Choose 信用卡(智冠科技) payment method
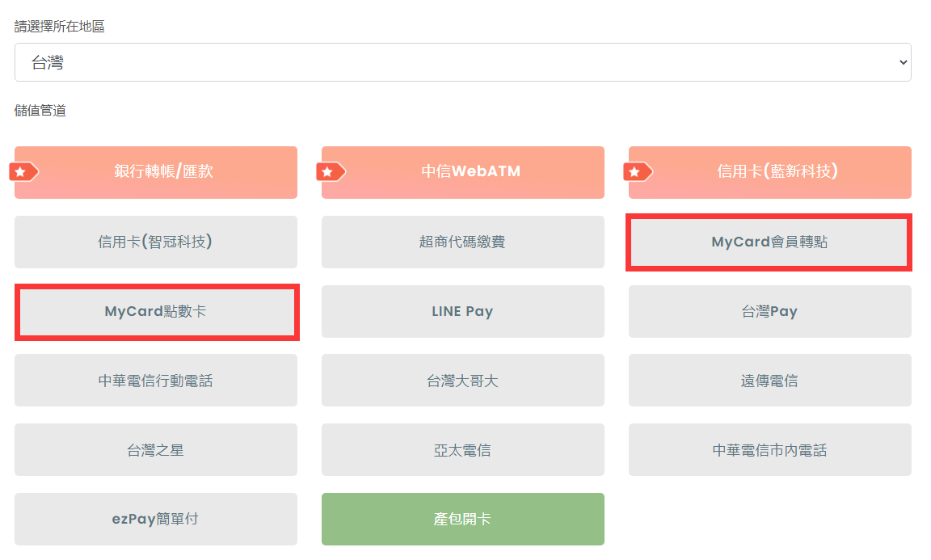The image size is (931, 560). pyautogui.click(x=155, y=242)
